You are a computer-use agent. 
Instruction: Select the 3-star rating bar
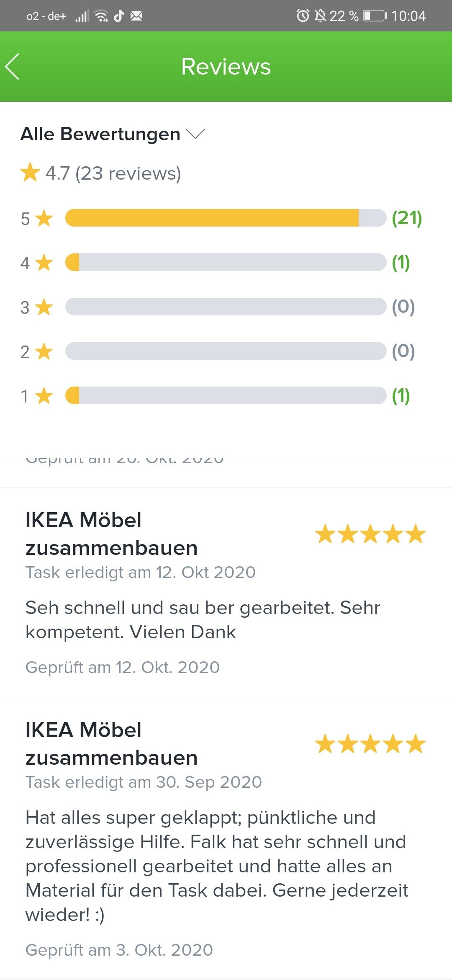point(225,307)
